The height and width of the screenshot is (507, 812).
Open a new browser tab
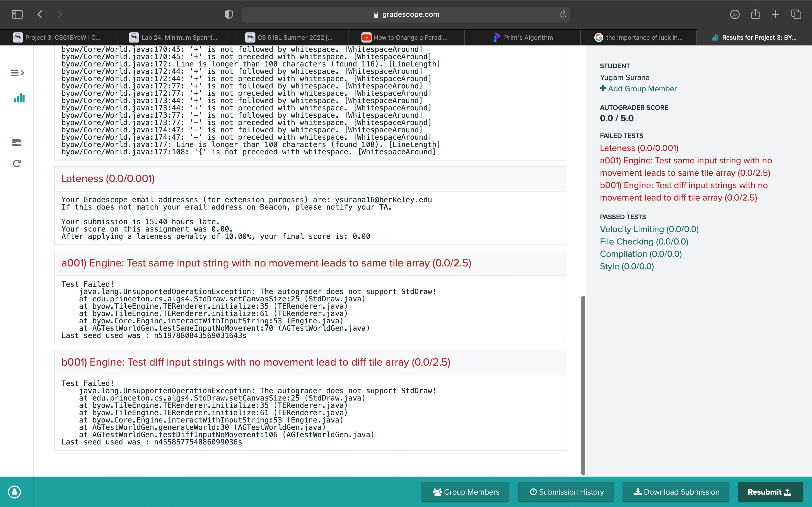tap(775, 14)
